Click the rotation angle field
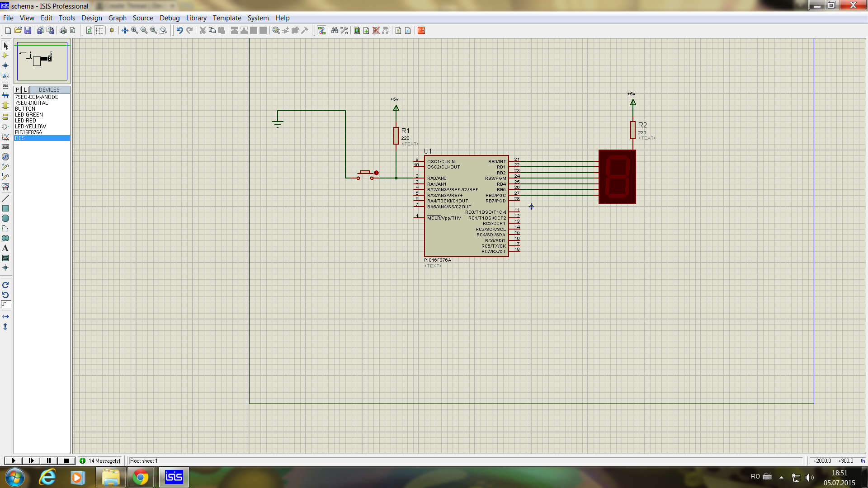Viewport: 868px width, 488px height. point(5,305)
